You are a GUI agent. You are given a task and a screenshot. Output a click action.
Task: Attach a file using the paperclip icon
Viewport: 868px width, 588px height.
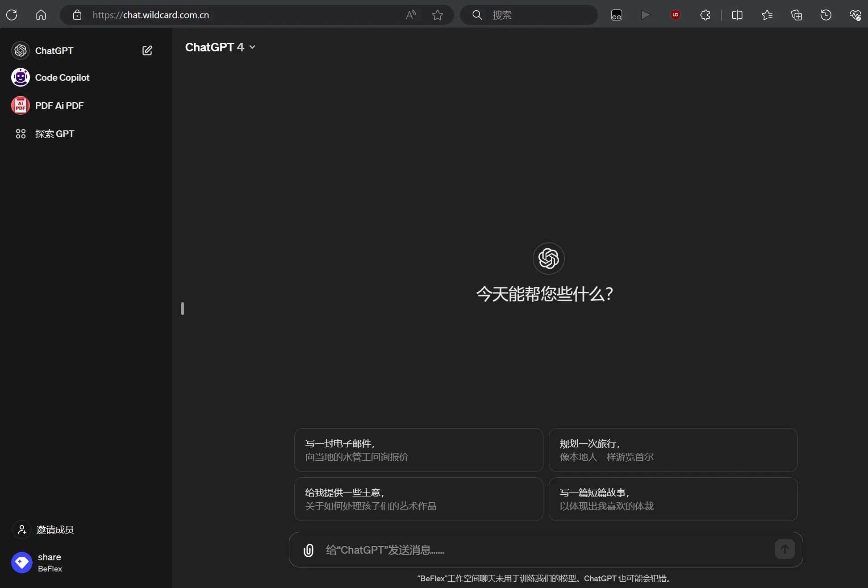click(x=309, y=550)
